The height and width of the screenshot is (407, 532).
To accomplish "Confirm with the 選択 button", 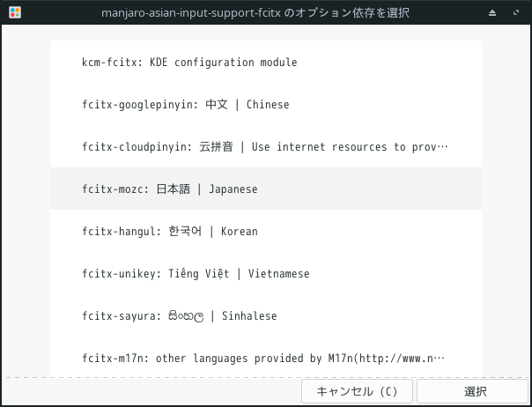I will (x=473, y=391).
